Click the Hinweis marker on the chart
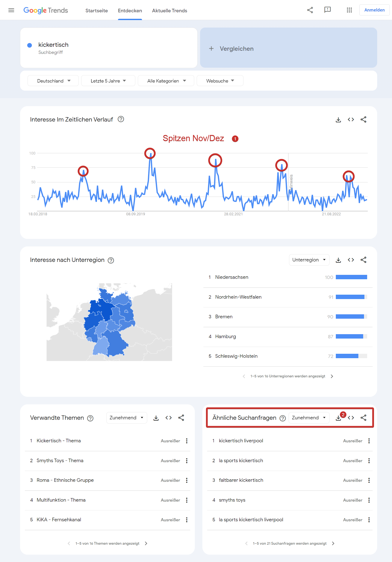The height and width of the screenshot is (562, 392). click(x=291, y=182)
